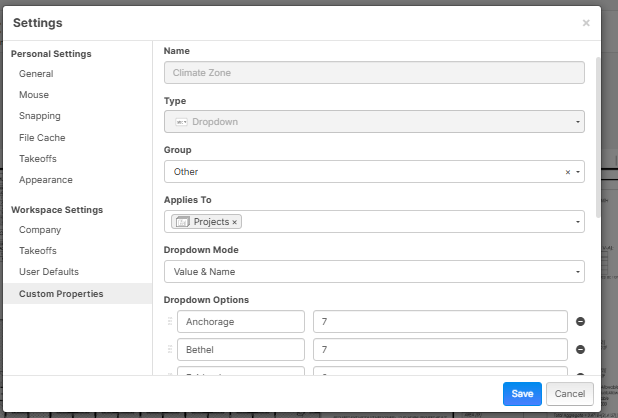
Task: Close the Settings dialog with X
Action: (x=586, y=23)
